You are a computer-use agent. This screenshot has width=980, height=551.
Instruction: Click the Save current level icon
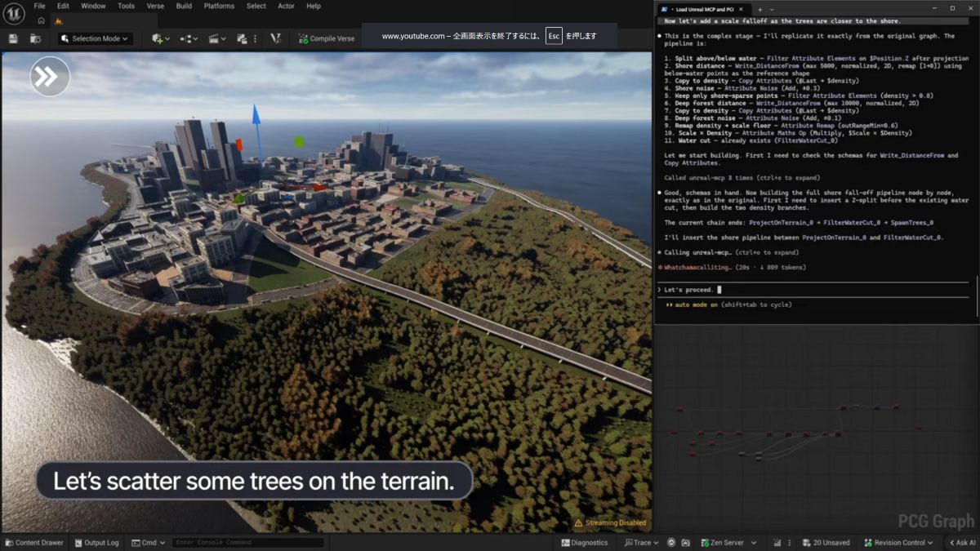tap(13, 38)
